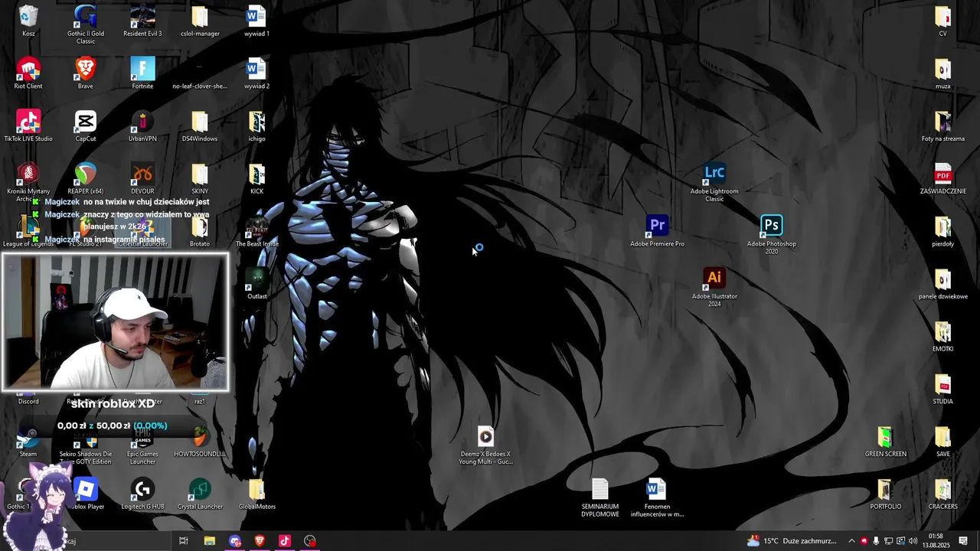Open Logitech G HUB shortcut
980x551 pixels.
[142, 494]
